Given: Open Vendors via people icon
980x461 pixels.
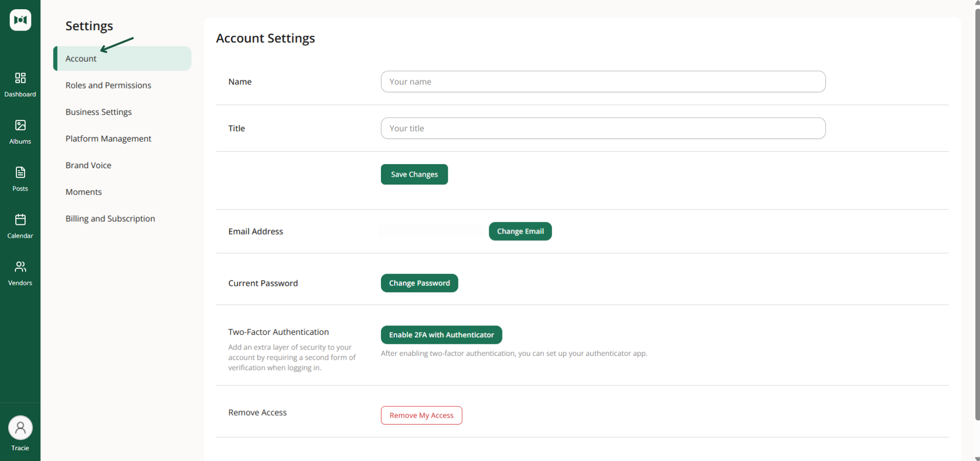Looking at the screenshot, I should click(x=20, y=267).
